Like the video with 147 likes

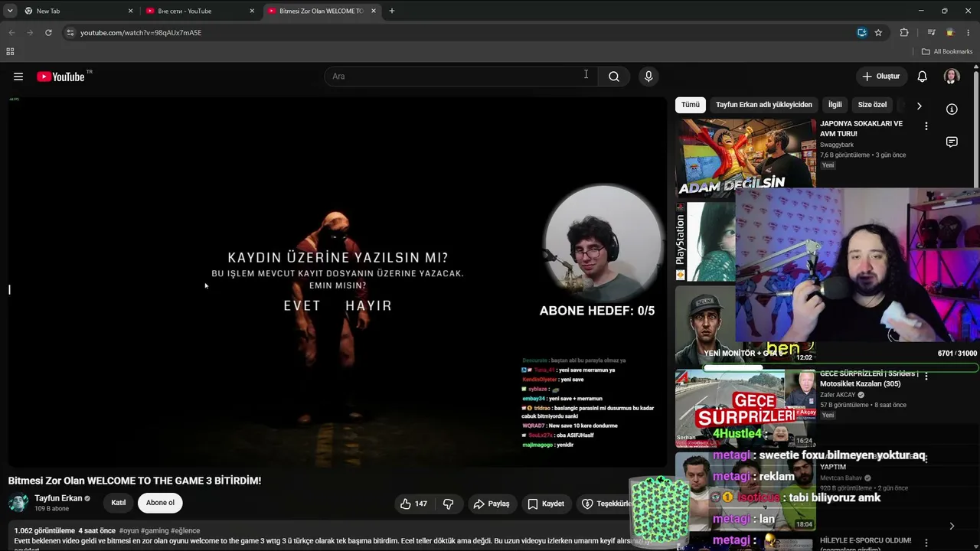point(413,504)
